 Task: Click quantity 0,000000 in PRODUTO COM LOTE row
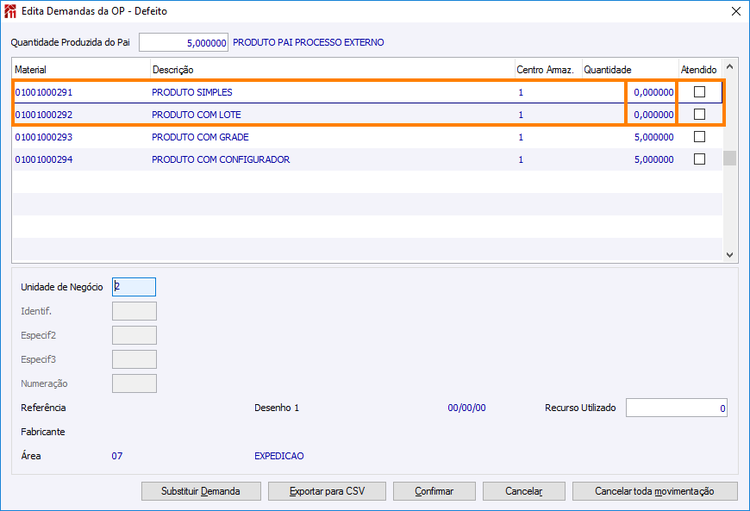point(653,115)
